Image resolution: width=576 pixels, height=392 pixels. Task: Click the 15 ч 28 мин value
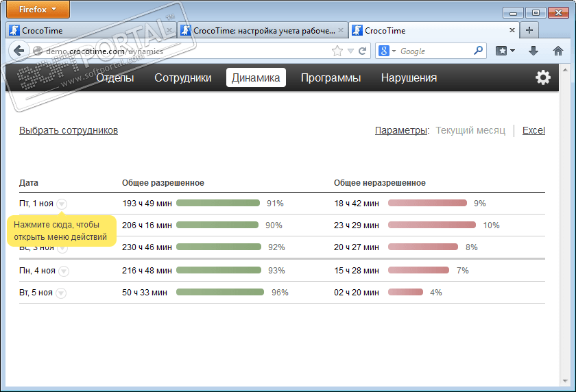pyautogui.click(x=357, y=271)
